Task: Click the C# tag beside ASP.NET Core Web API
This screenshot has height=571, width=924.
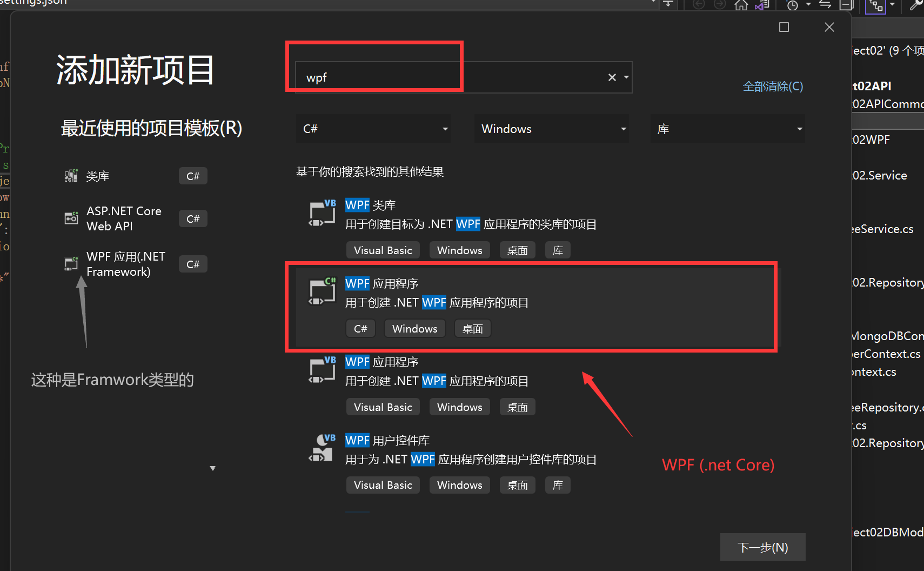Action: (193, 218)
